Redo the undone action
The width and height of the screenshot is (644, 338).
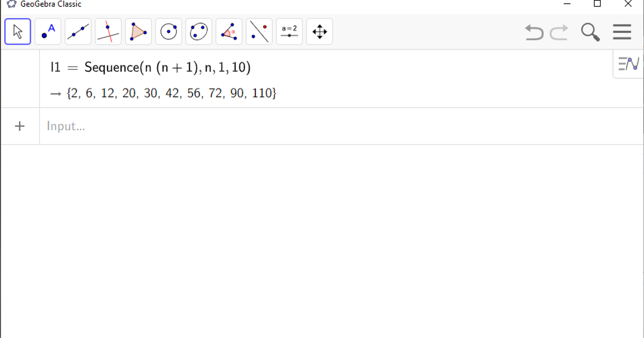[559, 33]
